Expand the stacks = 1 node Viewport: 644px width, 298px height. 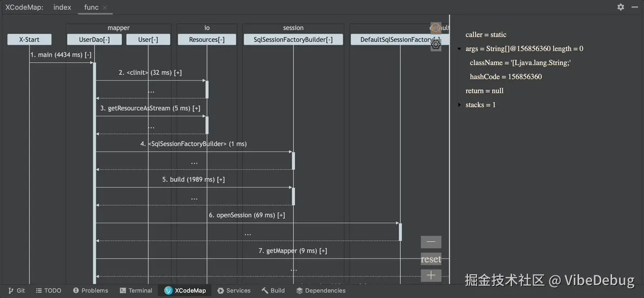459,105
